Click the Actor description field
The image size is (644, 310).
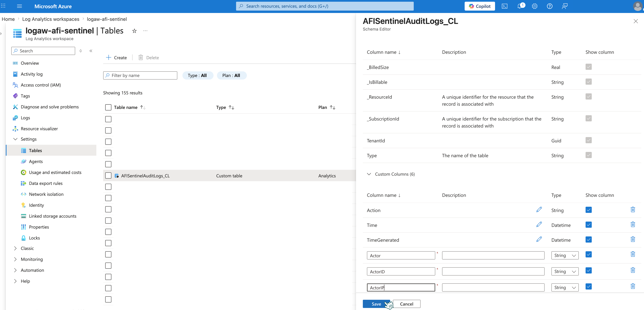(x=493, y=255)
